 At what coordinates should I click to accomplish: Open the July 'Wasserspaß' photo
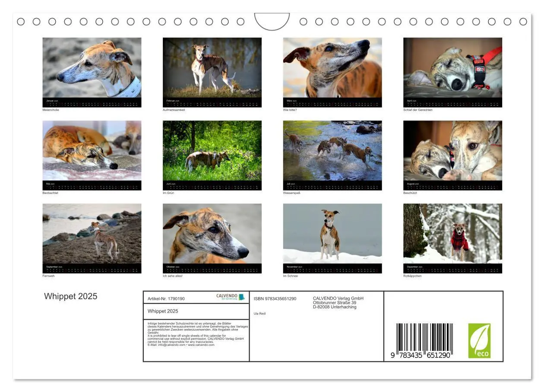pyautogui.click(x=332, y=151)
